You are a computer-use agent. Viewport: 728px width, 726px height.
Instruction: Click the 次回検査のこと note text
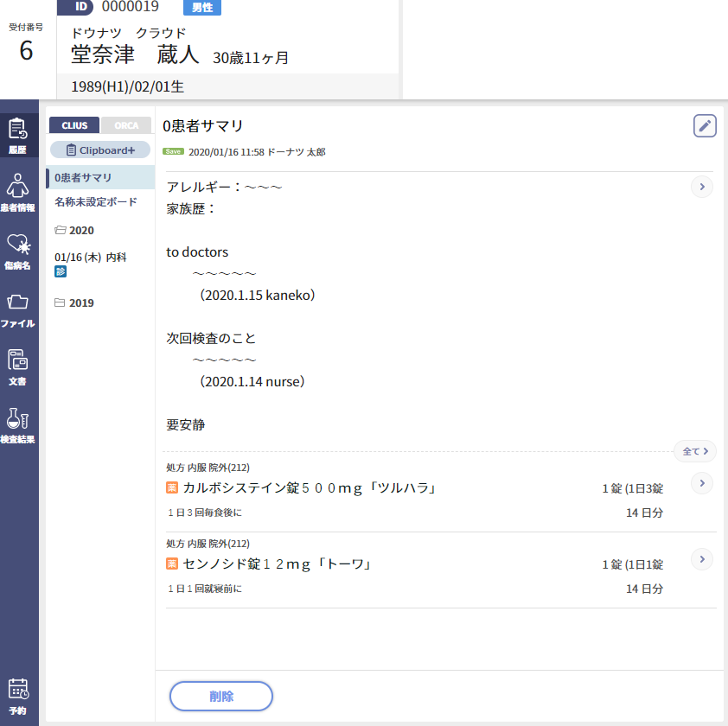coord(211,339)
